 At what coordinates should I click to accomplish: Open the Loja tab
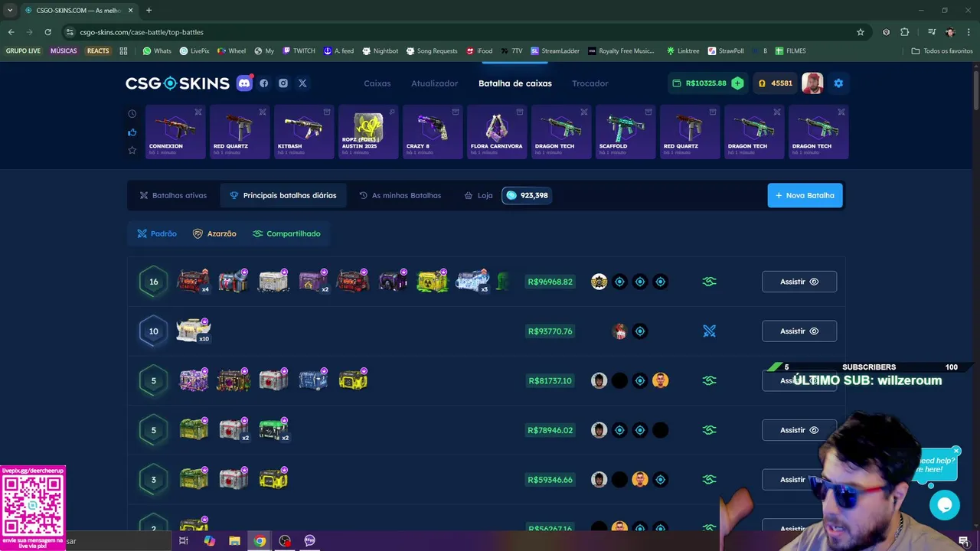point(479,195)
